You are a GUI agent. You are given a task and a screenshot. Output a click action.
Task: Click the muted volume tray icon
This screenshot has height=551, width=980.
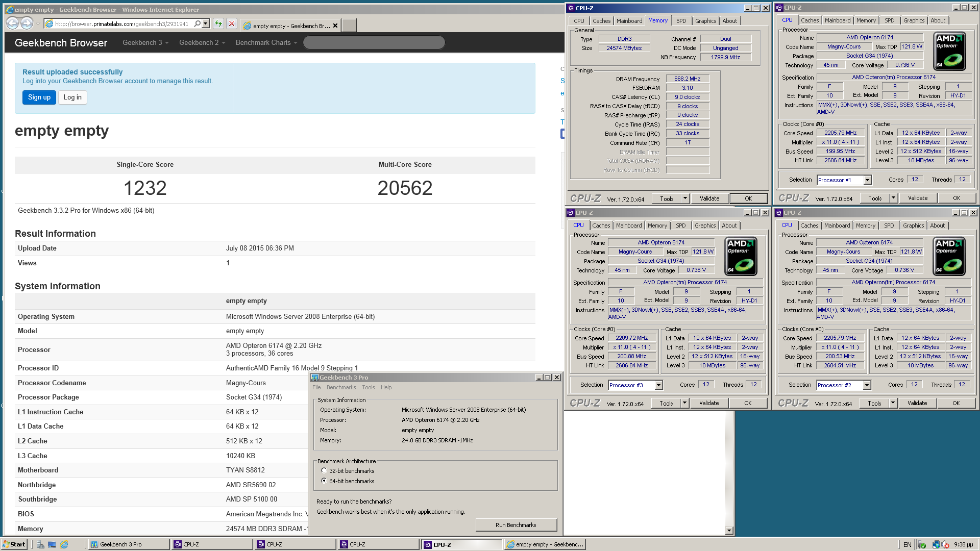(x=945, y=544)
